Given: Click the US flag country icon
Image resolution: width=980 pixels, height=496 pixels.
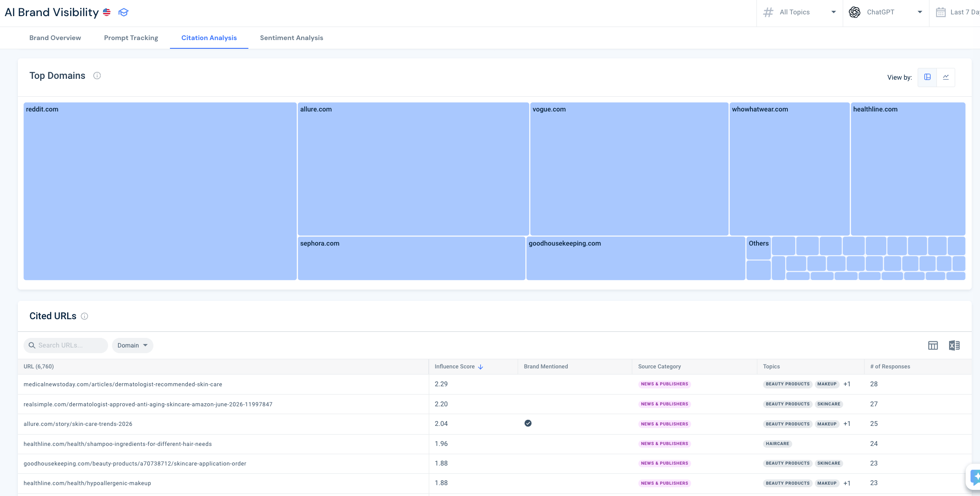Looking at the screenshot, I should click(107, 12).
